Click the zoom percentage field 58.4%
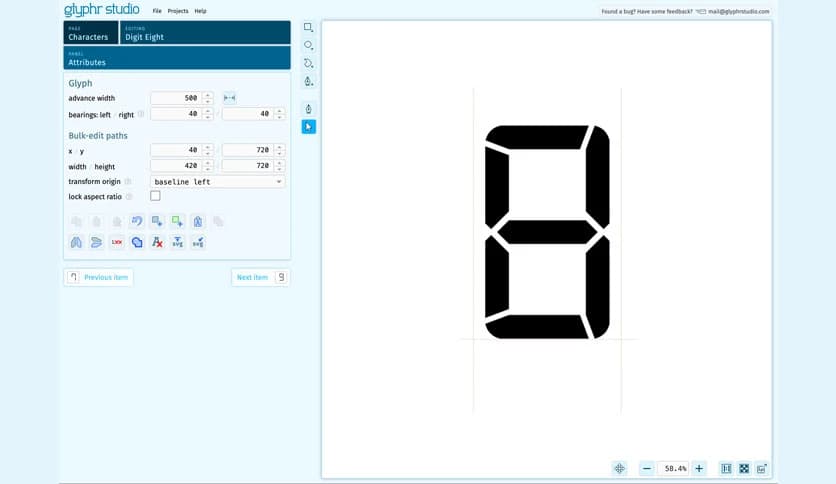The image size is (836, 484). 673,469
